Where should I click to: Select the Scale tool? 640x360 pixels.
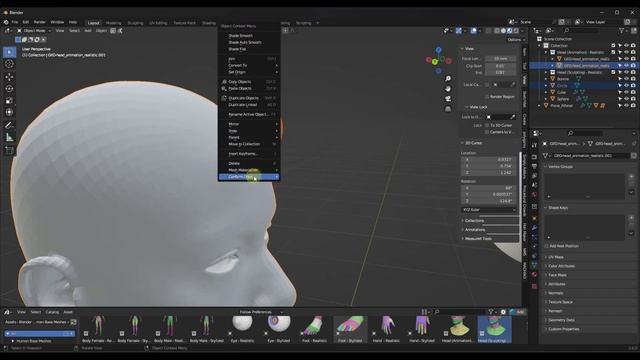tap(9, 100)
